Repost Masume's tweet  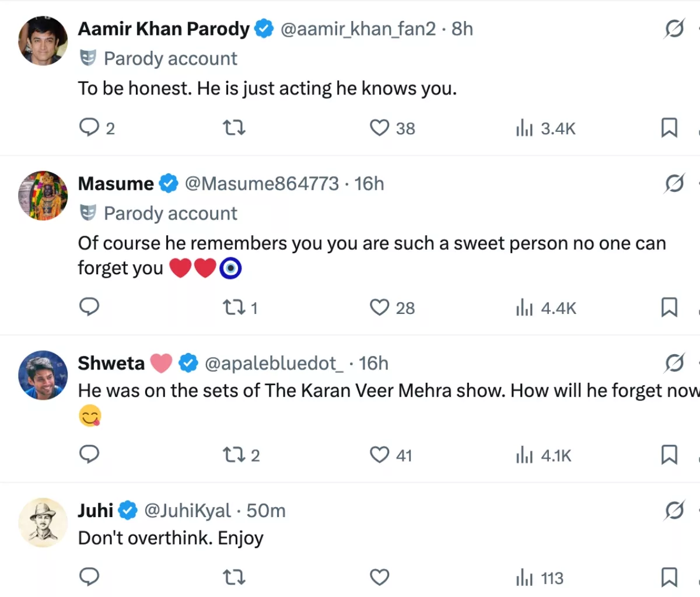pyautogui.click(x=235, y=308)
